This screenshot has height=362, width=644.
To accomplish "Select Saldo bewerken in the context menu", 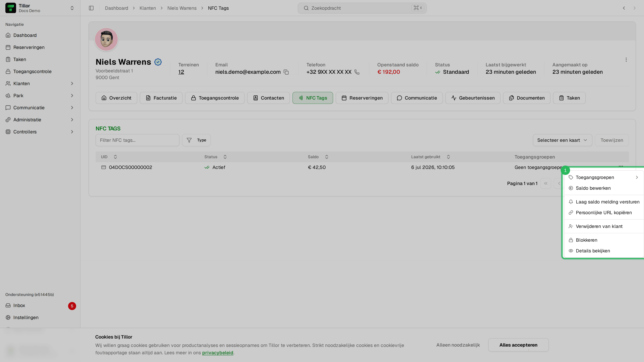I will 604,188.
